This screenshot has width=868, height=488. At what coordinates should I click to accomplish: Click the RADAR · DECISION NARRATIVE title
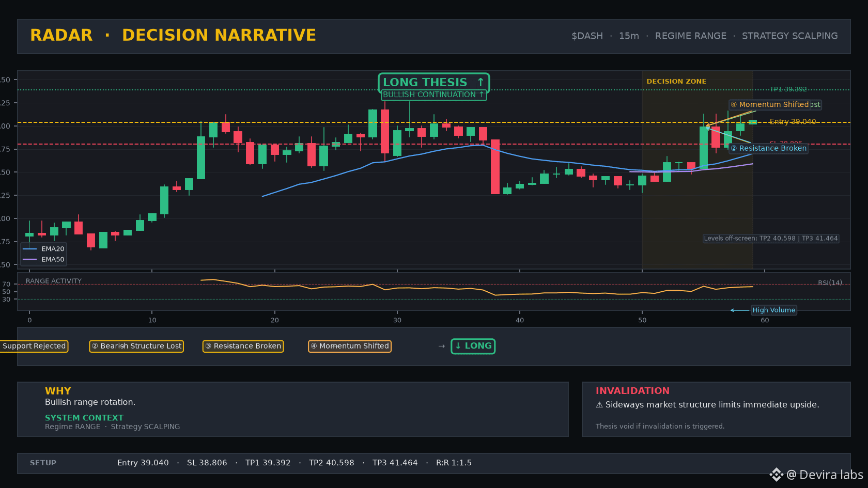pos(173,35)
